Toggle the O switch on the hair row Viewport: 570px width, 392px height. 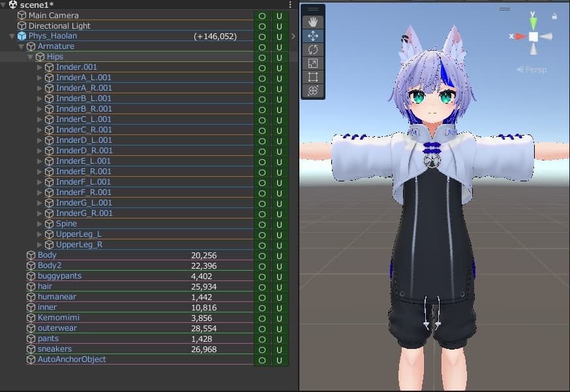point(261,286)
